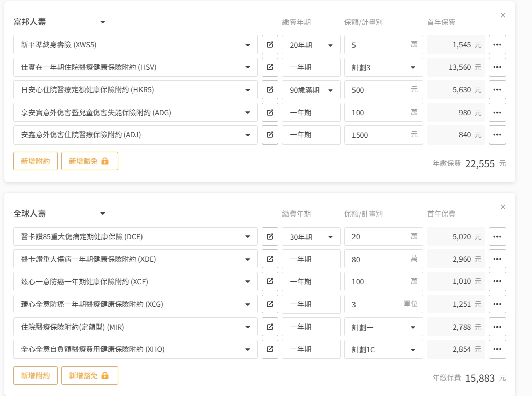
Task: Click 新增豁免 button under 全球人壽
Action: coord(89,376)
